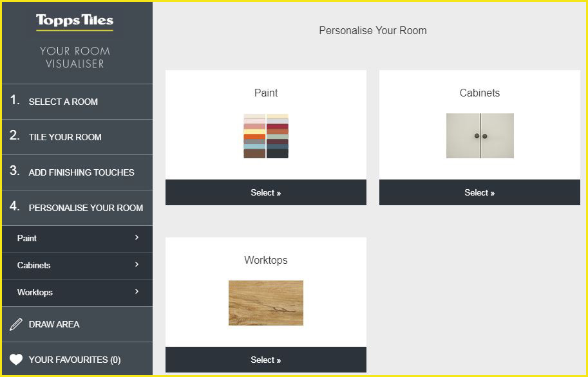Viewport: 588px width, 377px height.
Task: Choose step 4 Personalise Your Room
Action: tap(77, 208)
